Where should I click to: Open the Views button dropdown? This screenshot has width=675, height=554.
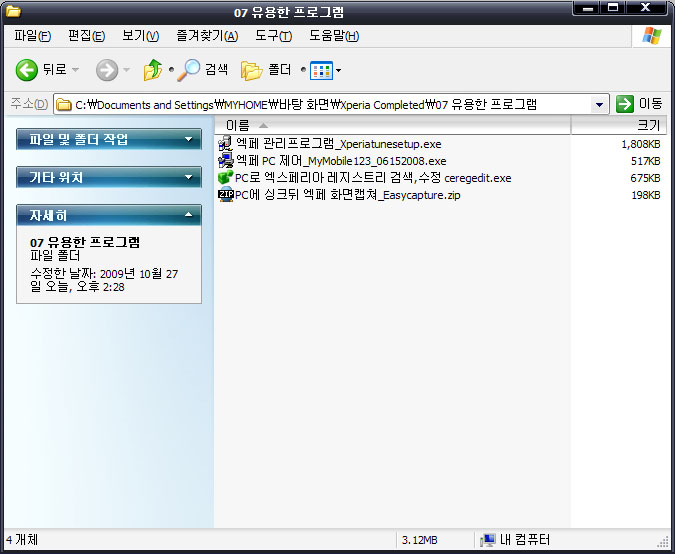click(x=338, y=70)
